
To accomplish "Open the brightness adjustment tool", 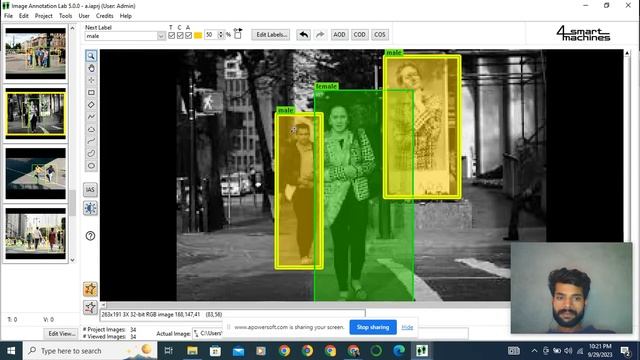I will [90, 208].
